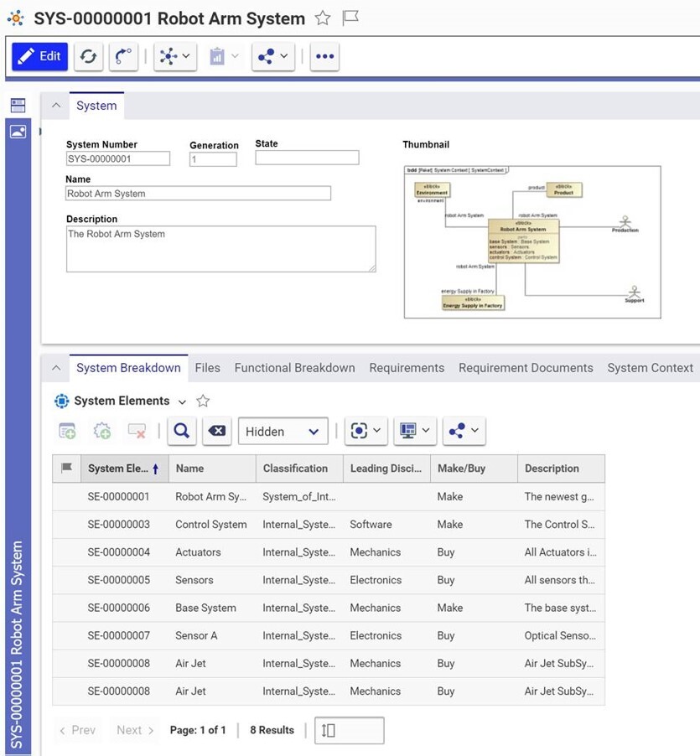Viewport: 700px width, 756px height.
Task: Open the share dropdown in the top toolbar
Action: (x=272, y=56)
